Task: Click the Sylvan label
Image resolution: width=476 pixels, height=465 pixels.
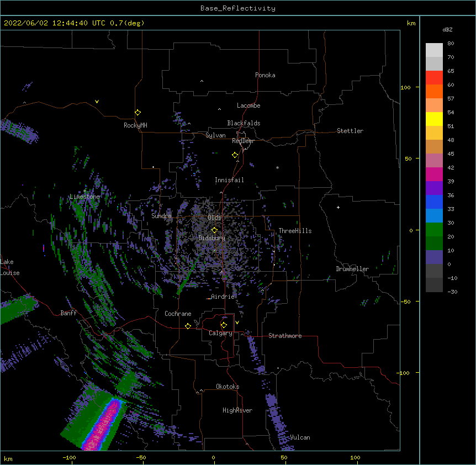Action: (215, 135)
